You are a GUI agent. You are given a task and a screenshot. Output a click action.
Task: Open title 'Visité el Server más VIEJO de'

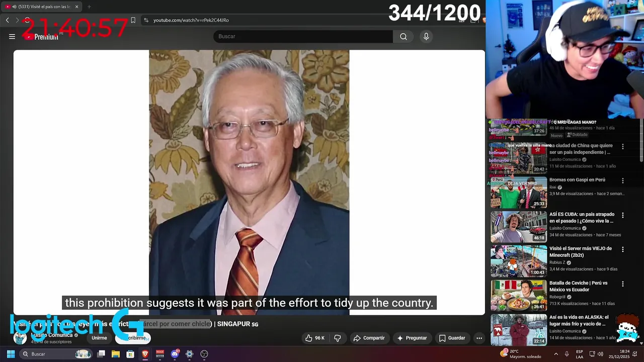581,248
